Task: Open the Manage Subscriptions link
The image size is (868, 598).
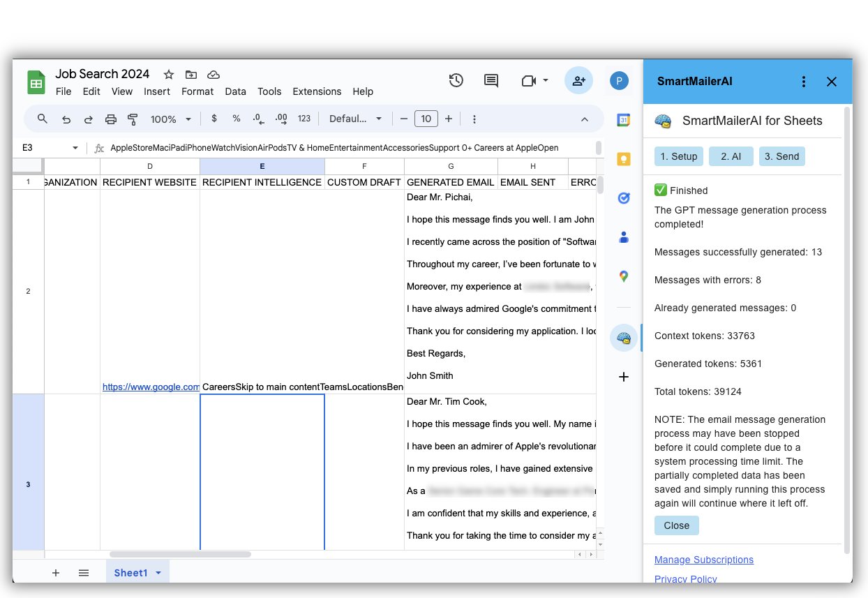Action: [704, 560]
